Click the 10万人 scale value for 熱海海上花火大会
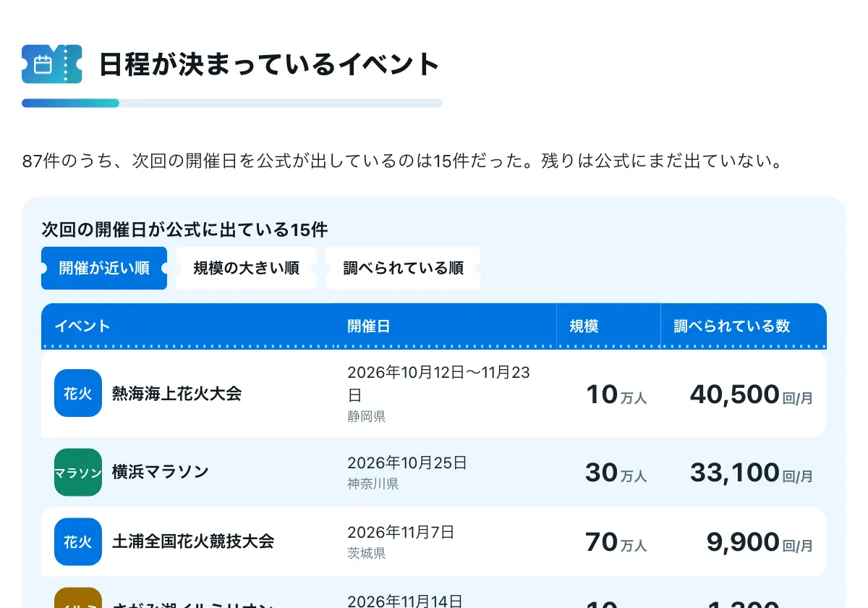Image resolution: width=868 pixels, height=608 pixels. coord(616,394)
